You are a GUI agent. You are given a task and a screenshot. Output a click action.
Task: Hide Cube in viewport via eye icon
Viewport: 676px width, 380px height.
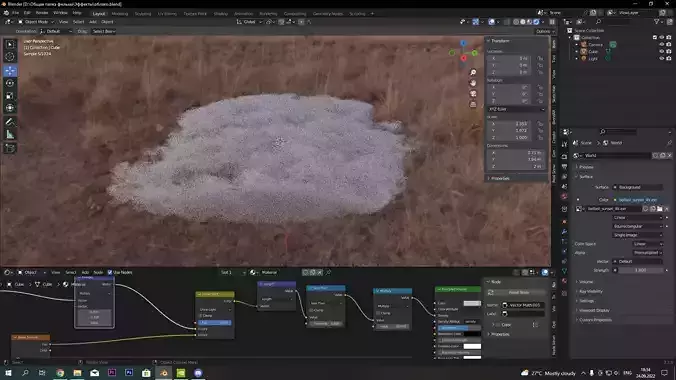tap(662, 51)
